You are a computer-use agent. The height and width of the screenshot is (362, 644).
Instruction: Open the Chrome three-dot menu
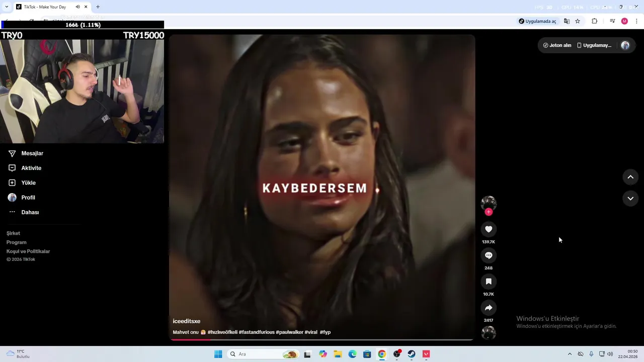[x=637, y=21]
